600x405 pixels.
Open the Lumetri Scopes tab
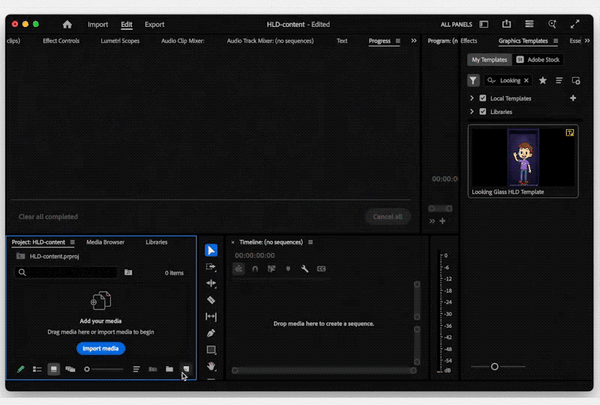pos(120,41)
